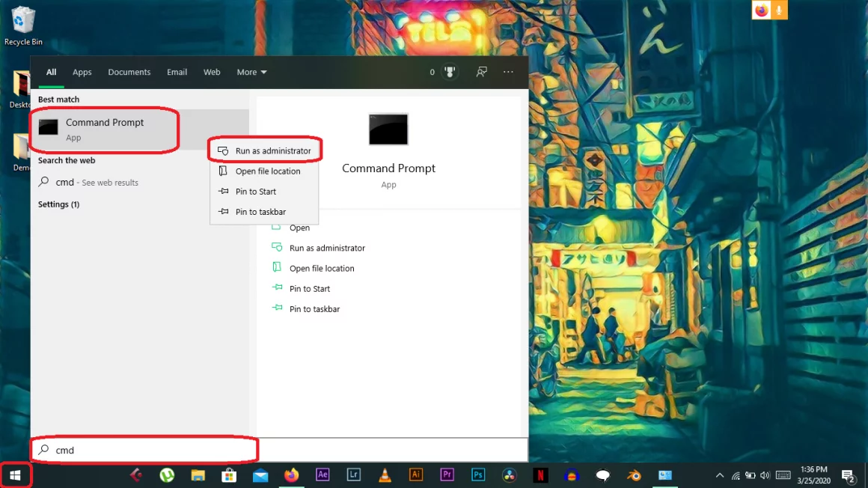Screen dimensions: 868x488
Task: Expand Settings (1) results group
Action: coord(58,204)
